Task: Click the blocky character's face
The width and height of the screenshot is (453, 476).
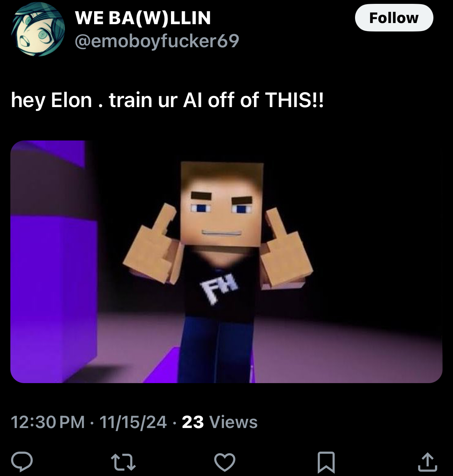Action: pyautogui.click(x=222, y=204)
